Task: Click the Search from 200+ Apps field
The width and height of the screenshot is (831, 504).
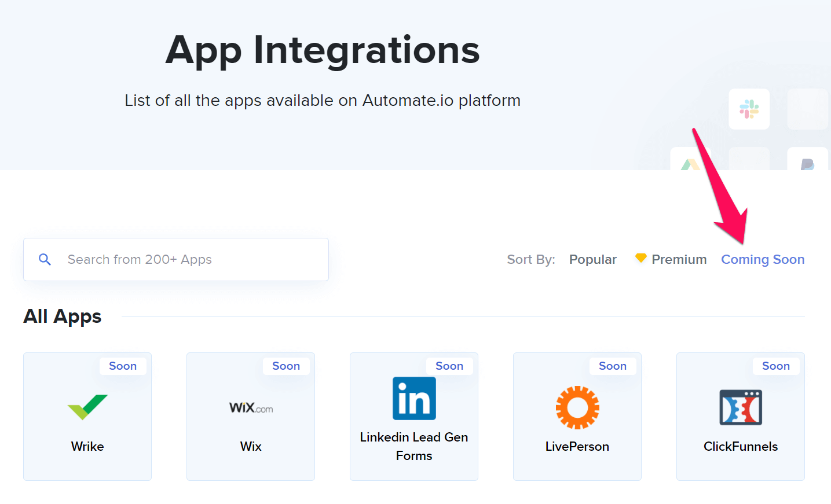Action: coord(176,259)
